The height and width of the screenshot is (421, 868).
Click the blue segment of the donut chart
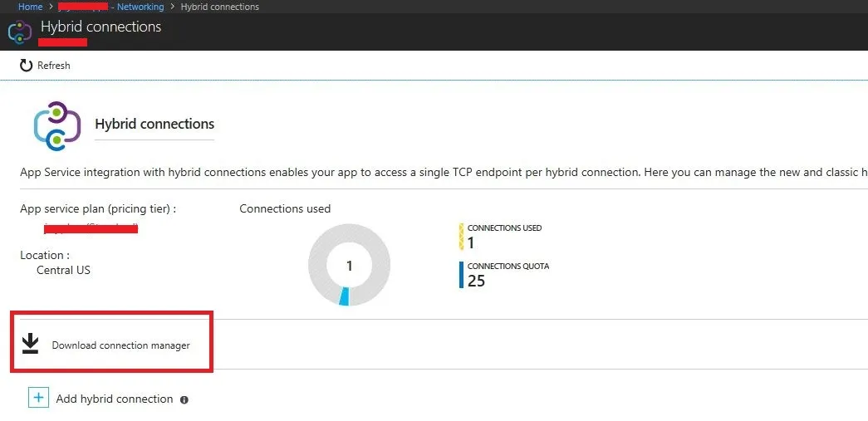[345, 296]
